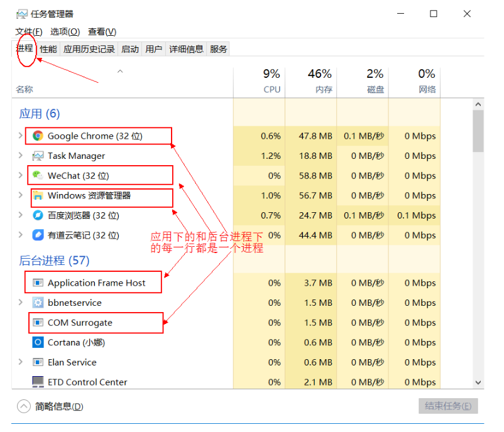This screenshot has width=504, height=432.
Task: Select the Application Frame Host row name
Action: tap(96, 283)
